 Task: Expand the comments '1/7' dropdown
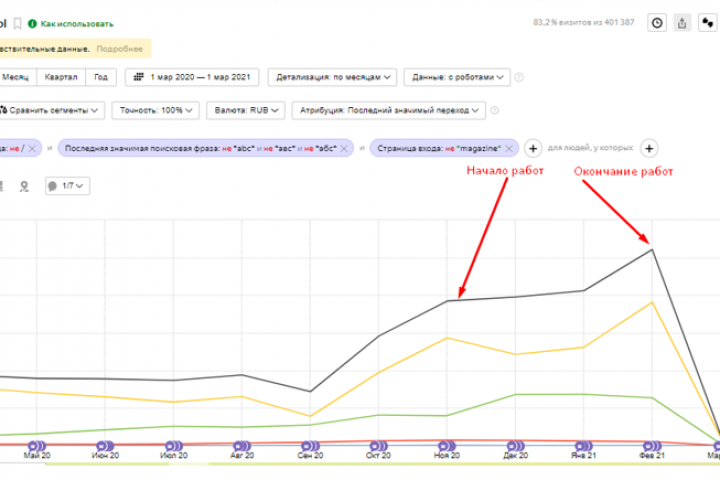[68, 186]
